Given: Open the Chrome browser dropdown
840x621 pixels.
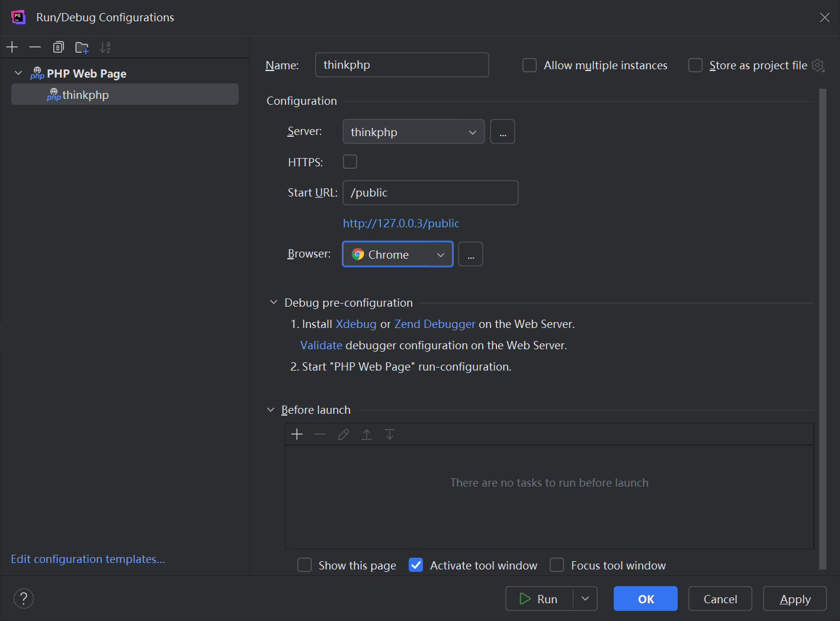Looking at the screenshot, I should 397,255.
